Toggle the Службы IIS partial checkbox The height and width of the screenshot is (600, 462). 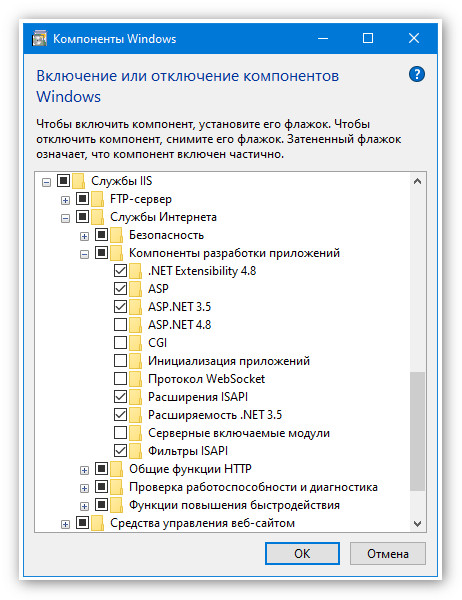64,180
